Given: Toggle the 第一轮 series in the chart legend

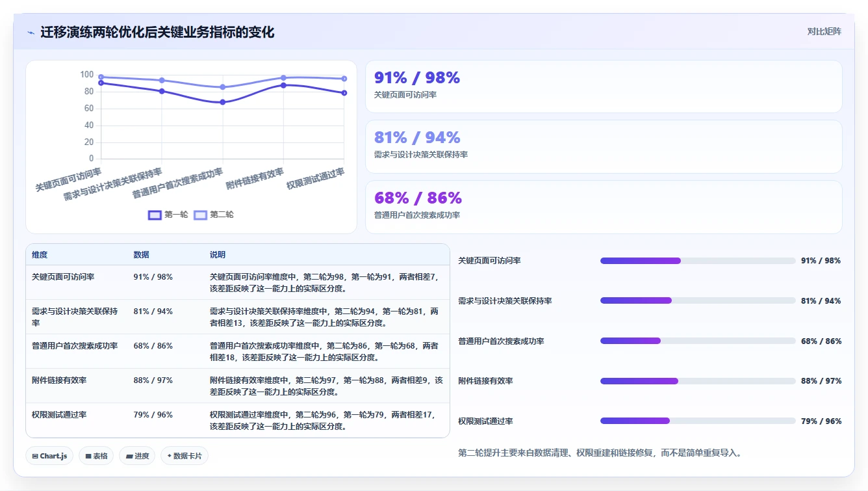Looking at the screenshot, I should (168, 215).
